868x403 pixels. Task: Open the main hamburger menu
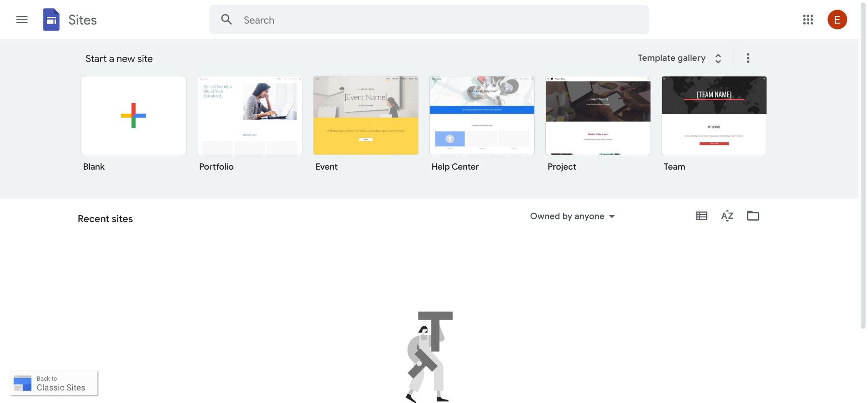22,20
